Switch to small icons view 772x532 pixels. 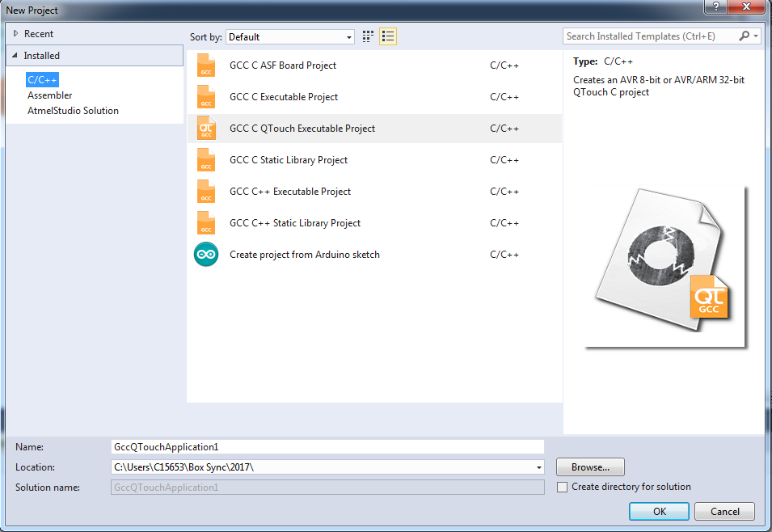tap(369, 36)
